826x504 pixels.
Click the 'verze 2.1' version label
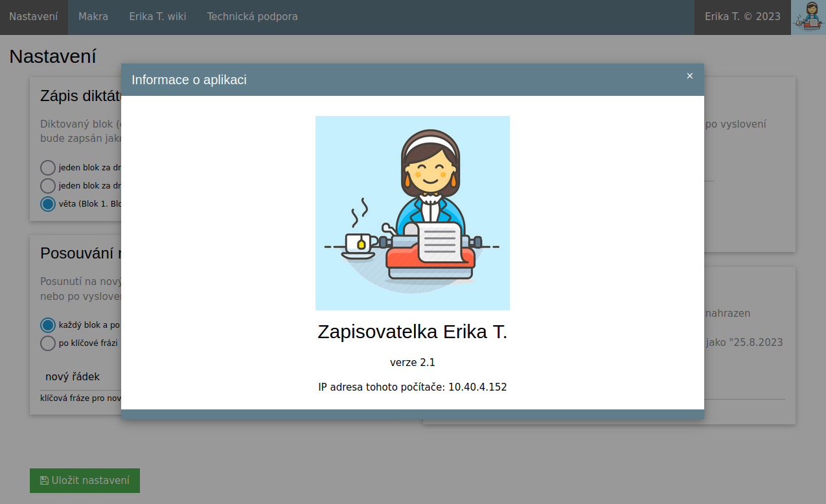coord(412,363)
